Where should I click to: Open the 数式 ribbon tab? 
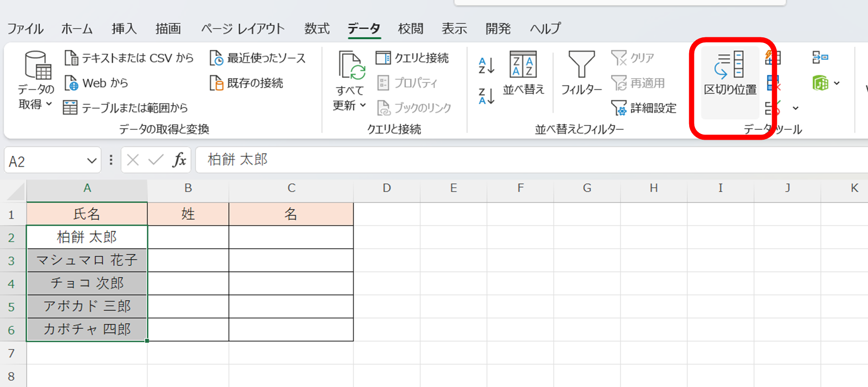(x=317, y=29)
